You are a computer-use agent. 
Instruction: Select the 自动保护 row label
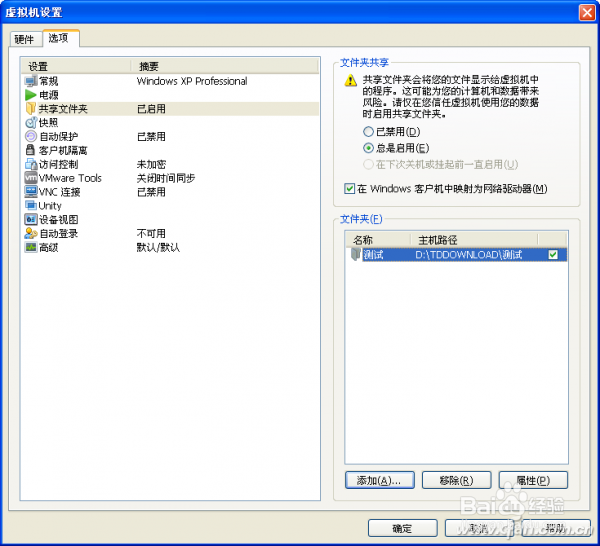pyautogui.click(x=59, y=137)
